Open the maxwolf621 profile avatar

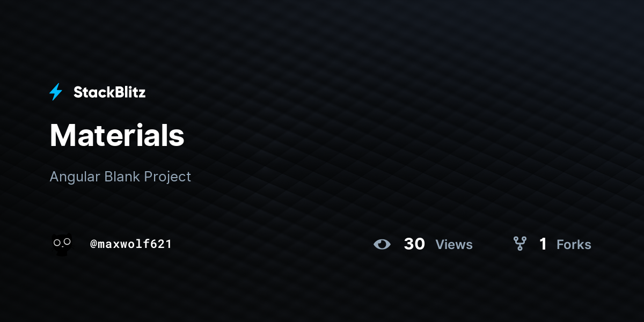tap(62, 245)
